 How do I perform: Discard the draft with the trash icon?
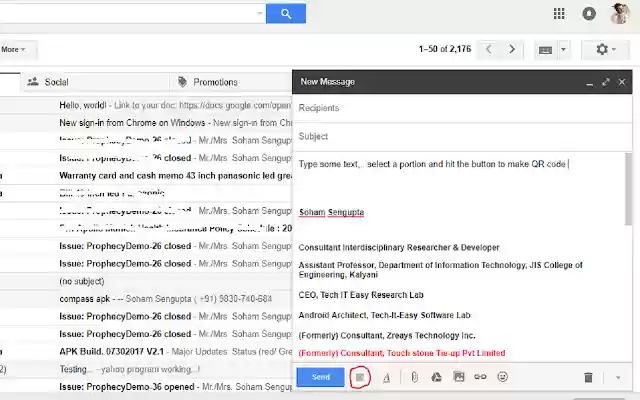tap(588, 378)
